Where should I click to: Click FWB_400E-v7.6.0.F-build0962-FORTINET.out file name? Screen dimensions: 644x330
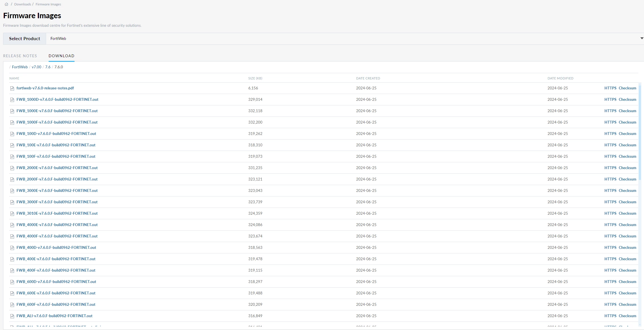coord(56,259)
